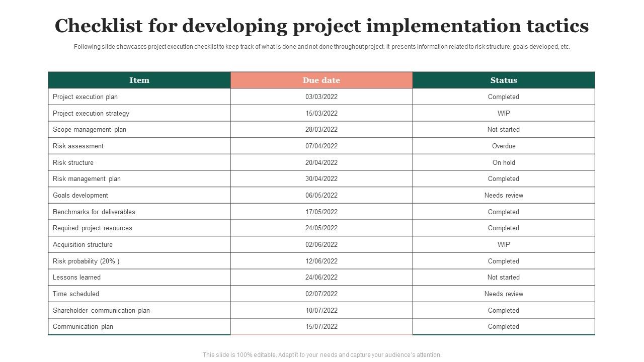Click the due date 28/03/2022

pyautogui.click(x=321, y=130)
